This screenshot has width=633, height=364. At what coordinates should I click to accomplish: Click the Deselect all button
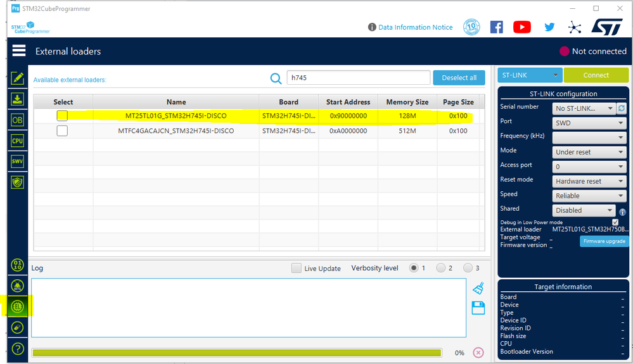point(459,78)
